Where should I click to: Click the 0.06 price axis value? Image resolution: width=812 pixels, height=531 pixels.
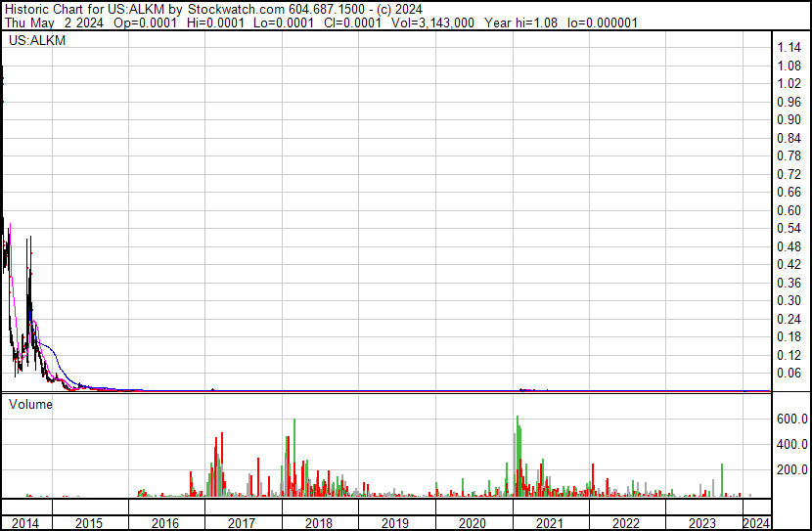pyautogui.click(x=789, y=374)
